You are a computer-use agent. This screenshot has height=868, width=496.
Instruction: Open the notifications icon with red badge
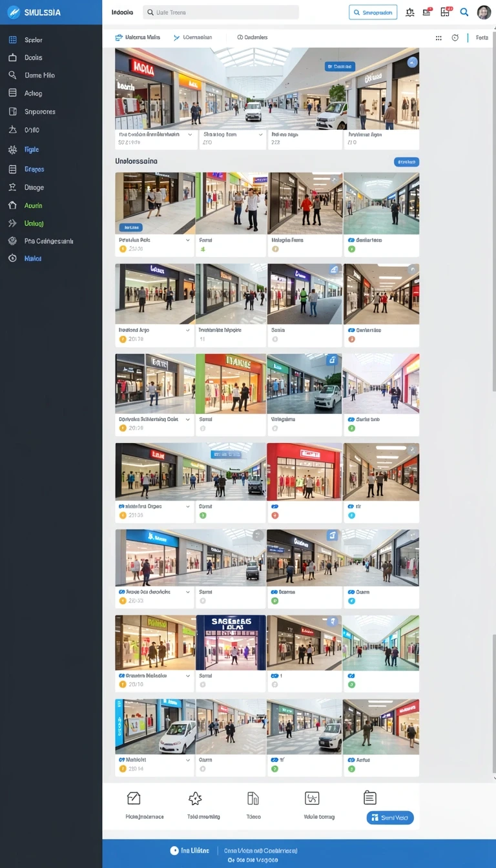pos(427,12)
